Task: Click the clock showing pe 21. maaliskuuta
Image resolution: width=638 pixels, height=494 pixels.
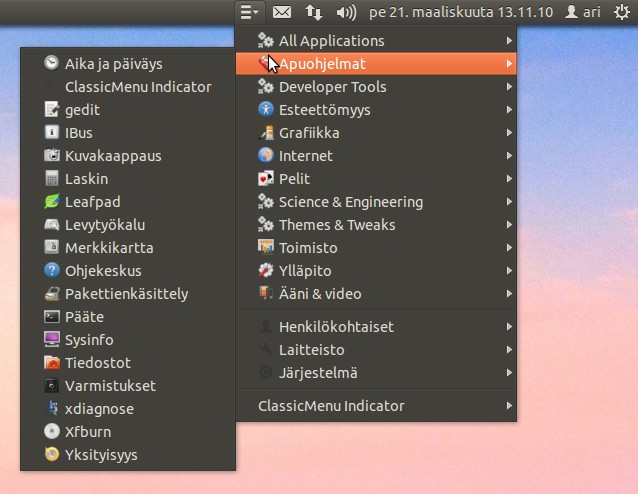Action: click(x=461, y=12)
